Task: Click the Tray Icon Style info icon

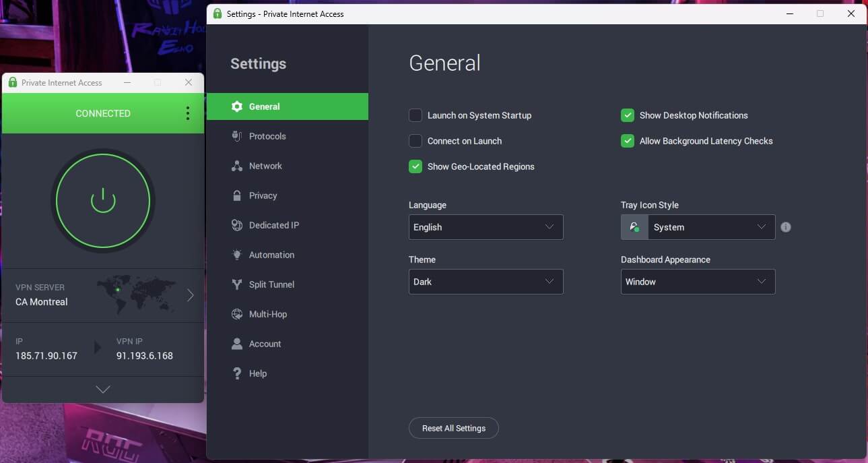Action: (x=786, y=227)
